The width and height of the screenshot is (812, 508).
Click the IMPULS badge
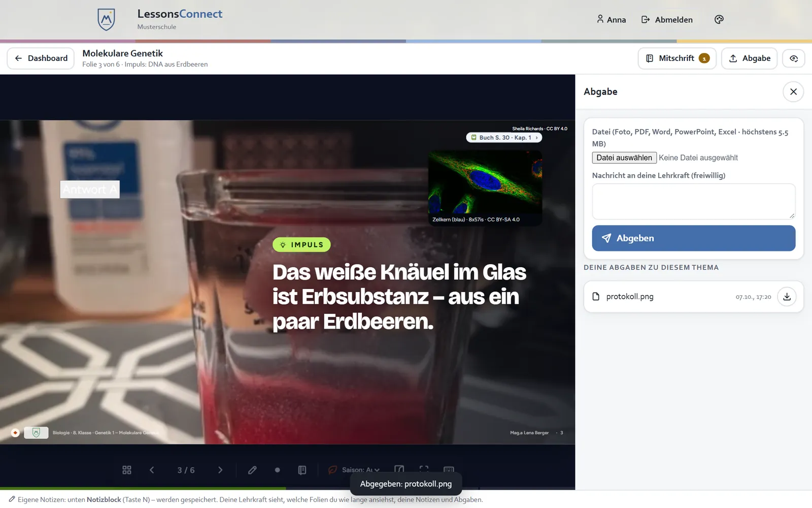(x=301, y=245)
